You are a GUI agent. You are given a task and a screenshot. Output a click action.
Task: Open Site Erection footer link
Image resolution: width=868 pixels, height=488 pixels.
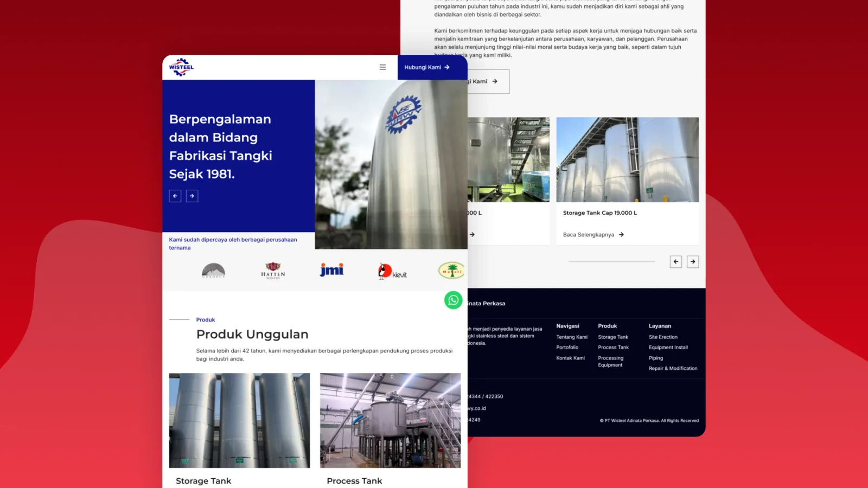[663, 337]
